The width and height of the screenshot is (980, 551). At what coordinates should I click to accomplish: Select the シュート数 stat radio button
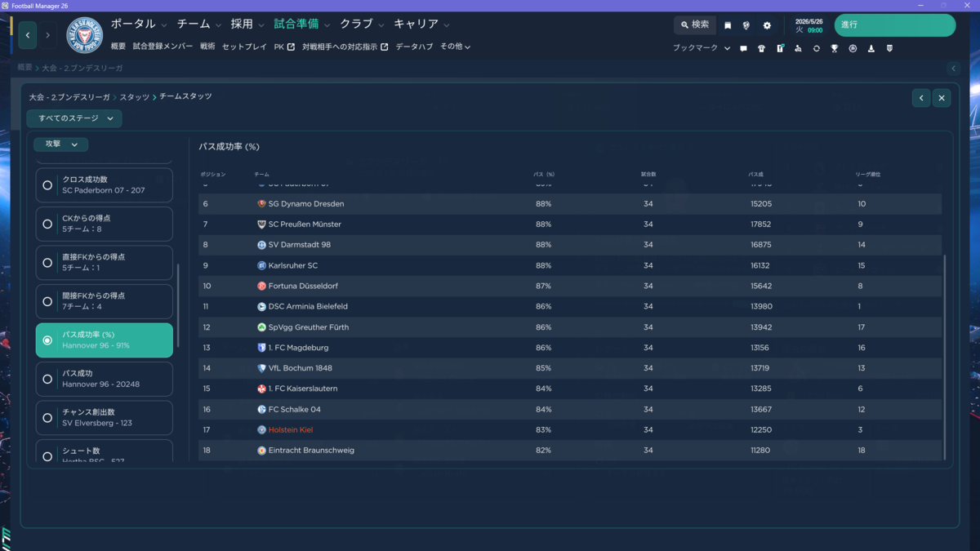pos(47,456)
